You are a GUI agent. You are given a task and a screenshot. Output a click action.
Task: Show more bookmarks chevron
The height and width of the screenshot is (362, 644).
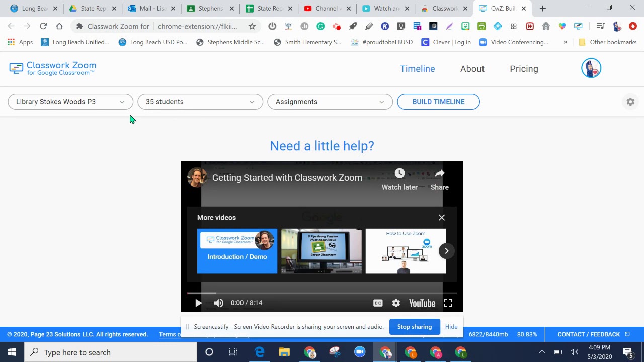(565, 42)
